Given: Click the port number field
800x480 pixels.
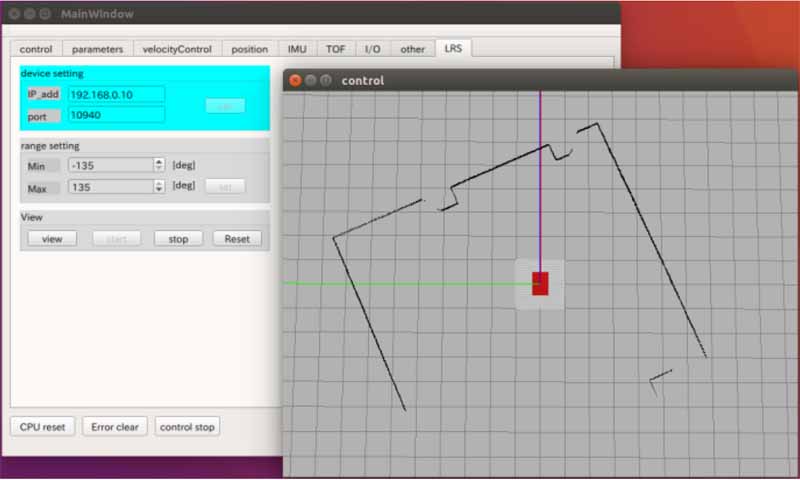Looking at the screenshot, I should coord(116,115).
